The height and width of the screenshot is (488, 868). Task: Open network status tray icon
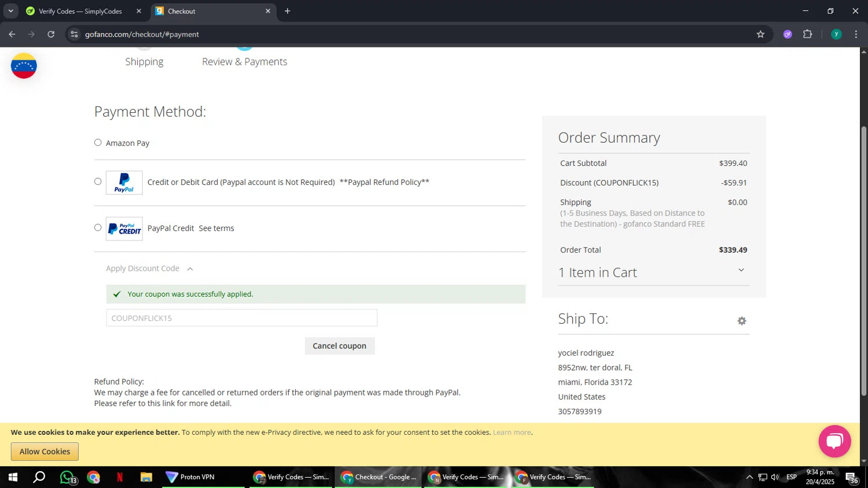(763, 477)
